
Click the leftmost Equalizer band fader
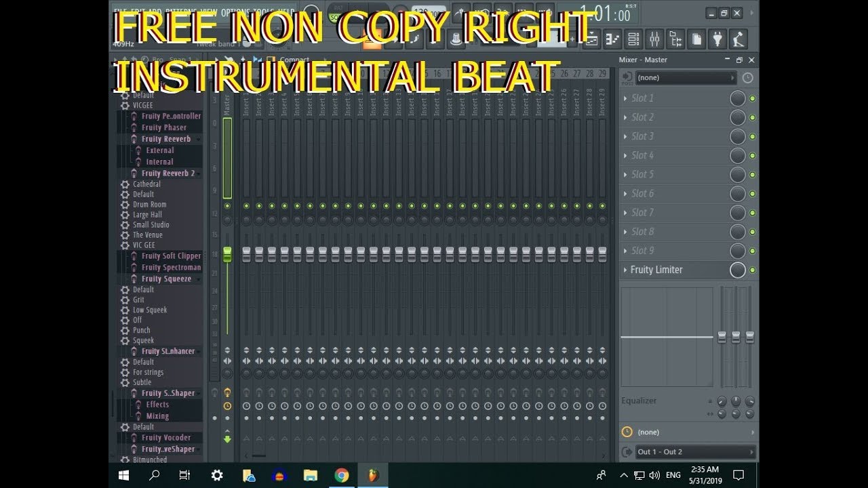(722, 336)
